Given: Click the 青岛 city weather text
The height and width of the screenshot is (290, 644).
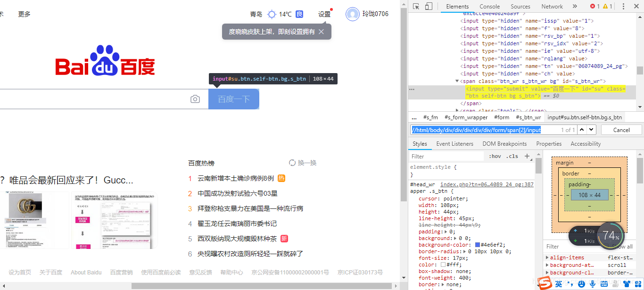Looking at the screenshot, I should click(x=256, y=14).
